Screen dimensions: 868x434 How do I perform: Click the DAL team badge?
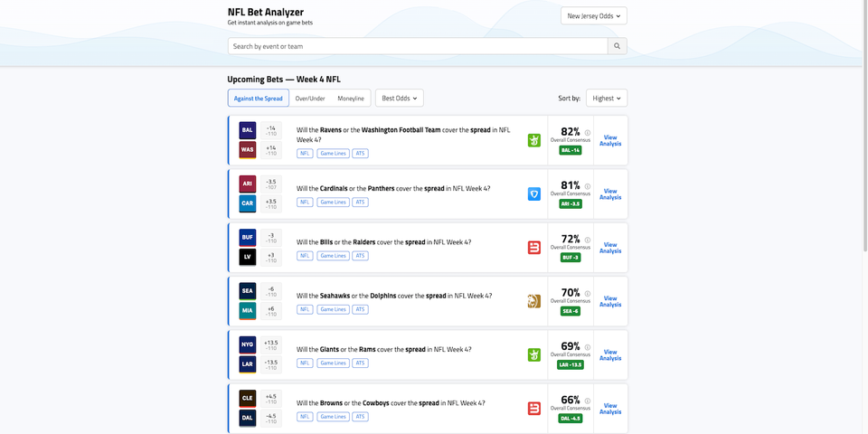click(x=248, y=419)
